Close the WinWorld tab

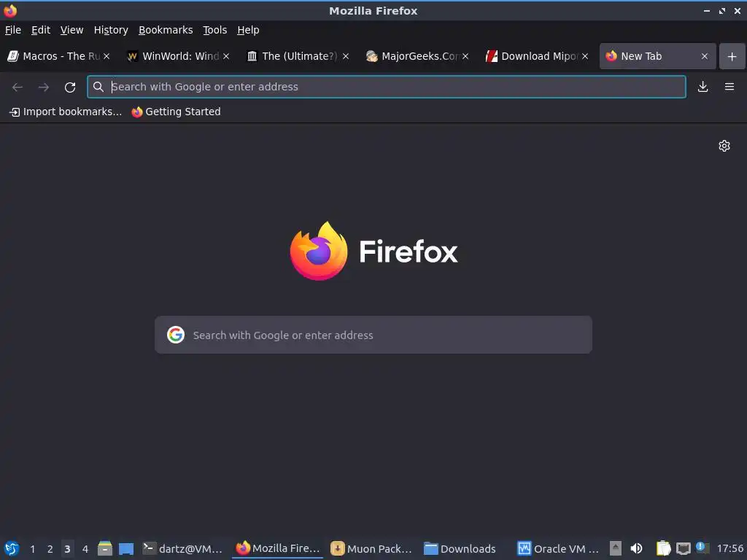[226, 56]
